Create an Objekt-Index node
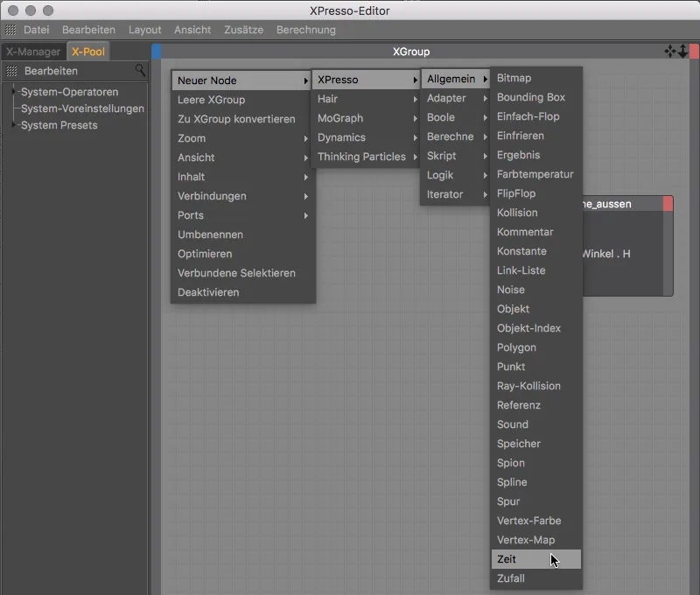 (536, 328)
